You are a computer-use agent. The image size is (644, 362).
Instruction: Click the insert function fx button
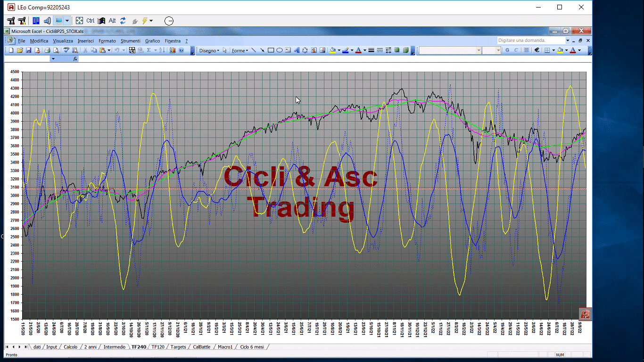pos(75,59)
